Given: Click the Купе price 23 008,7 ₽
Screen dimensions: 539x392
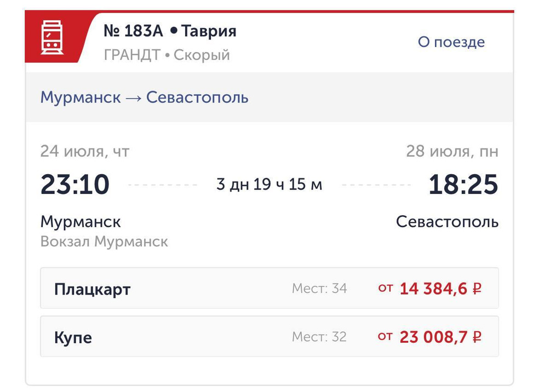Looking at the screenshot, I should (x=440, y=337).
